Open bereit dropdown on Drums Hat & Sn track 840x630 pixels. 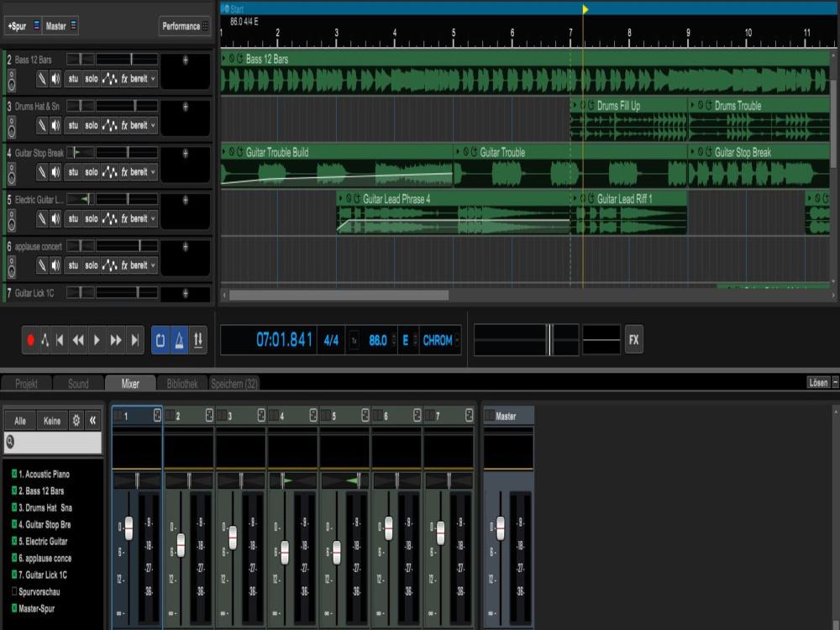(143, 125)
